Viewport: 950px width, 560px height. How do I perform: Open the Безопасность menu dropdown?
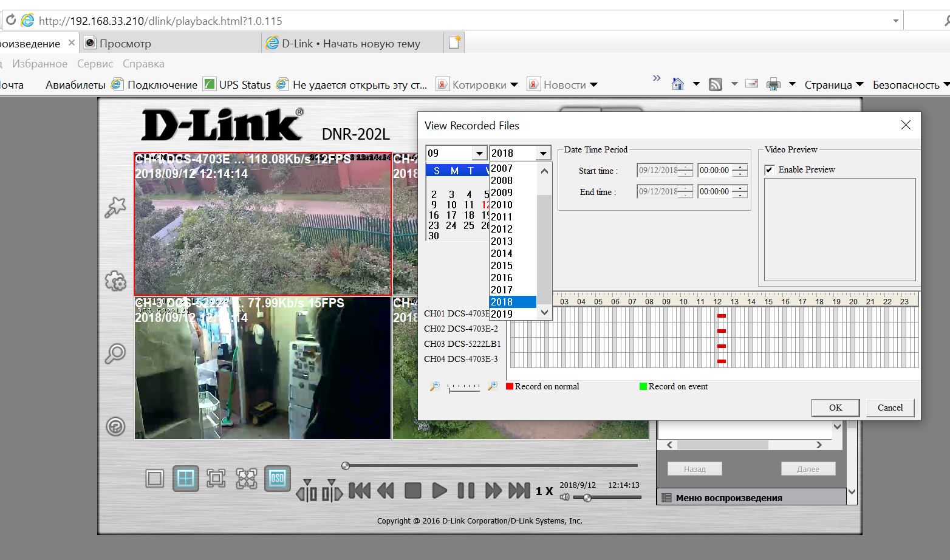tap(911, 84)
